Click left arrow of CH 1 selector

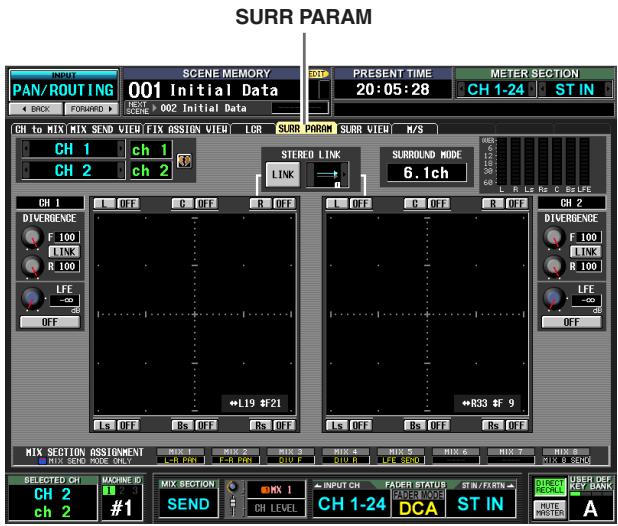[x=26, y=149]
